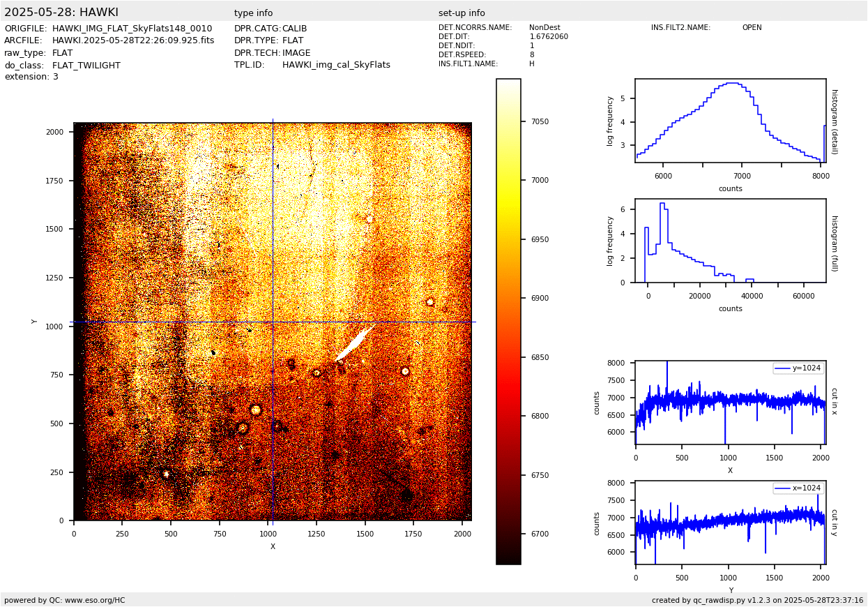The width and height of the screenshot is (868, 607).
Task: Click the DET.DIT value 1.6762060
Action: coord(549,37)
